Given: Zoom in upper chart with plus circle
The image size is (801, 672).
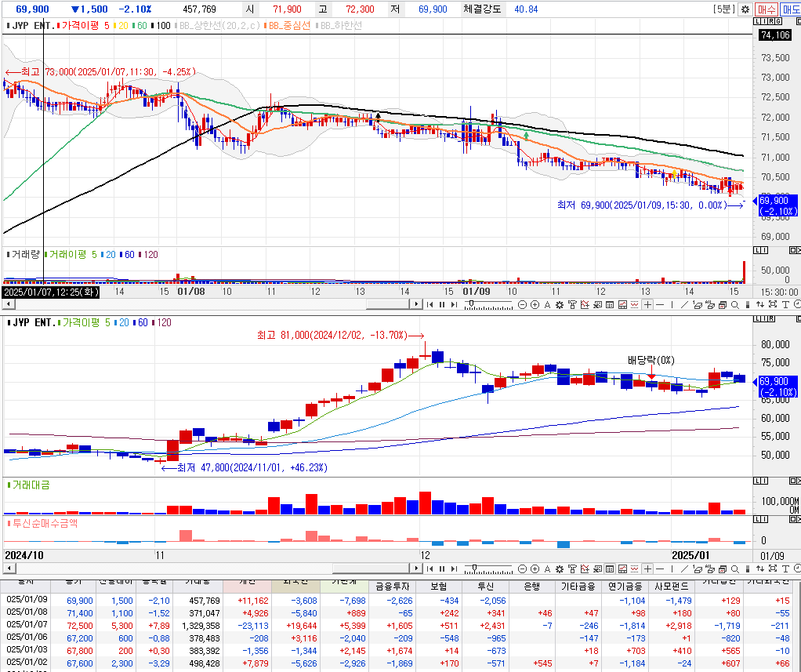Looking at the screenshot, I should pyautogui.click(x=535, y=304).
